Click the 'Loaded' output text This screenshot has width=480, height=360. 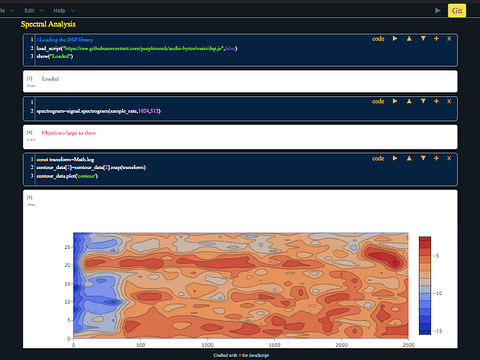pyautogui.click(x=50, y=79)
